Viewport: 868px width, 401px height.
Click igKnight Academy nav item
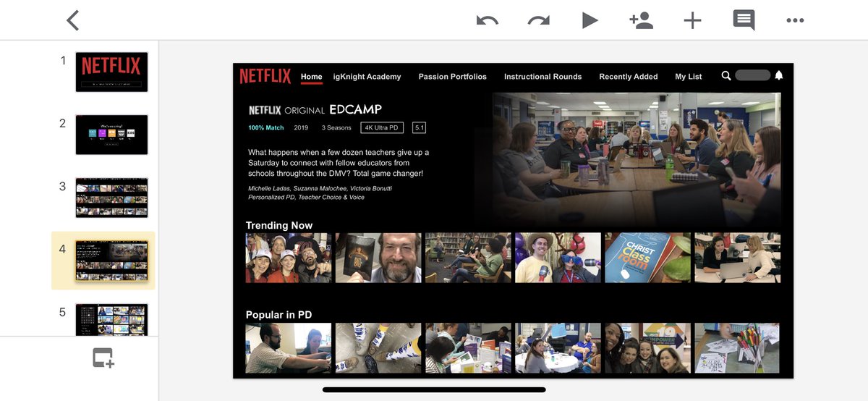(x=367, y=77)
